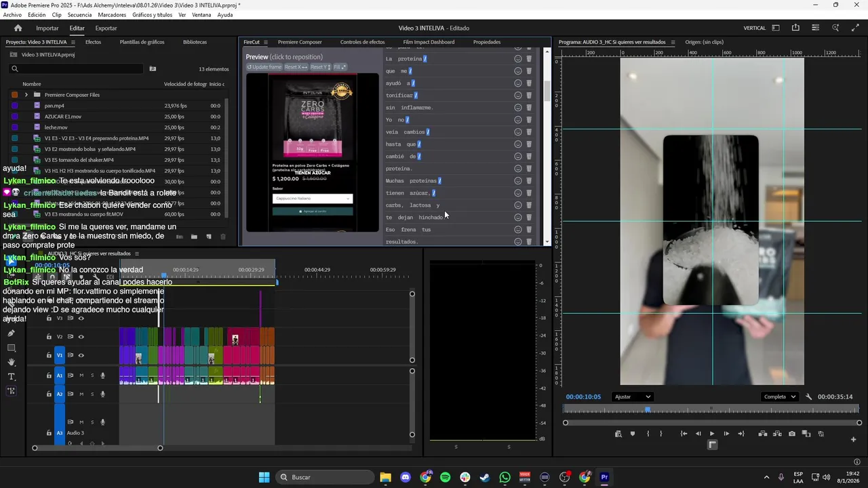Click the Reset Y button in FireCut
Screen dimensions: 868x488
pyautogui.click(x=320, y=67)
